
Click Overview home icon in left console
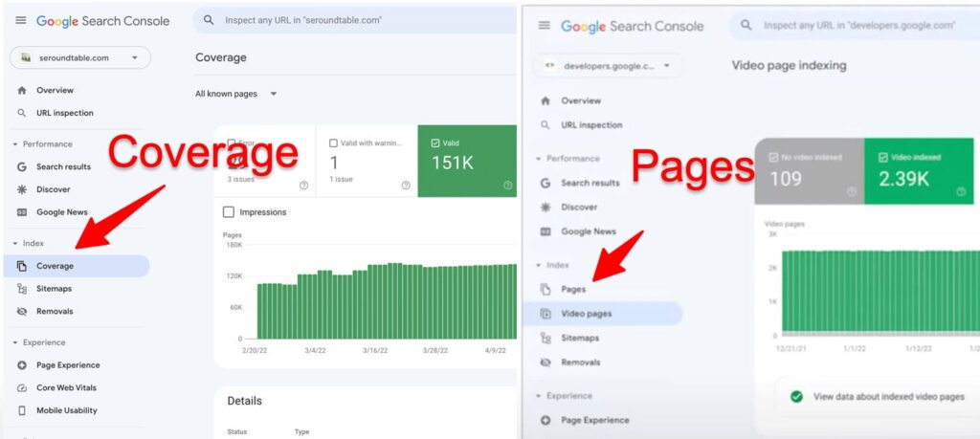(22, 90)
